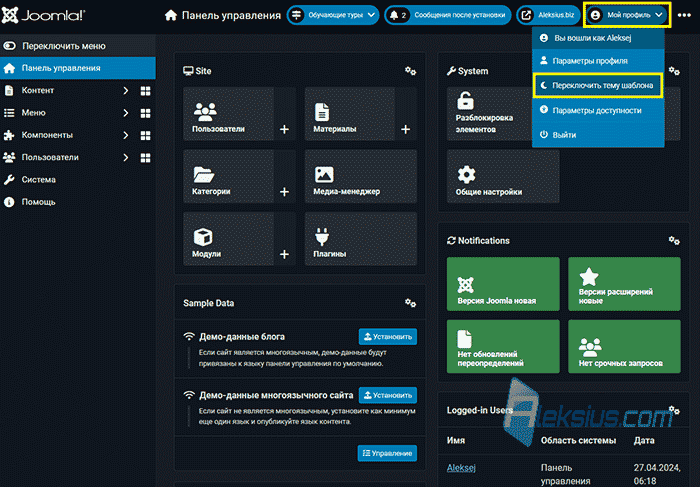Add new article via Материалы plus icon
Image resolution: width=700 pixels, height=487 pixels.
tap(405, 129)
